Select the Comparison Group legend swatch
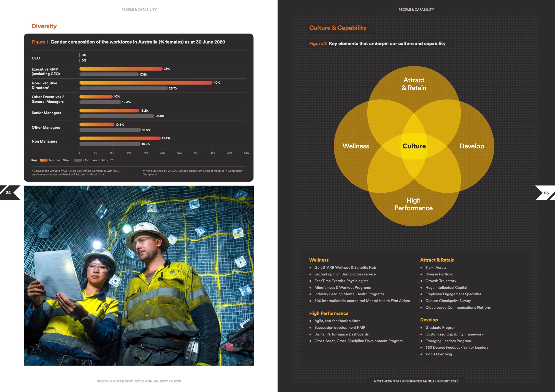555x392 pixels. [x=78, y=160]
